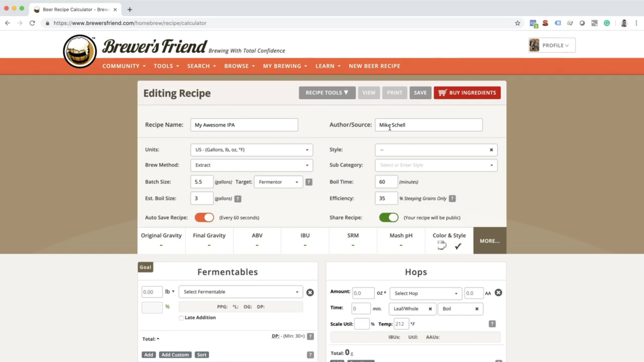Open the Batch Size target help icon
The image size is (644, 362).
309,182
